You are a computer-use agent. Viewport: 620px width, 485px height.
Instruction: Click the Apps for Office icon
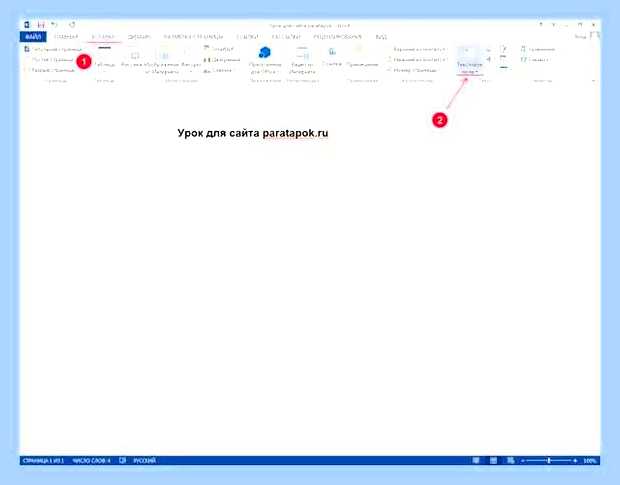[265, 53]
